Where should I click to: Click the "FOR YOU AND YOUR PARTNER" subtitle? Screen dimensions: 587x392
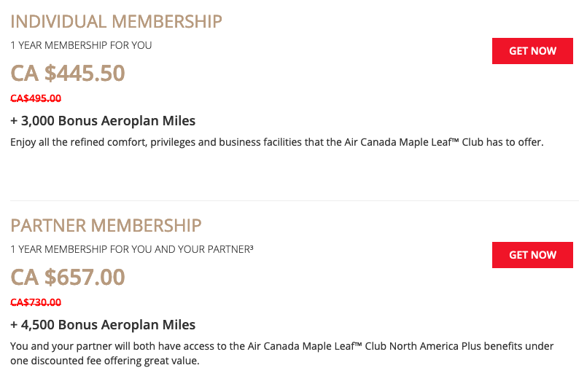(x=175, y=249)
